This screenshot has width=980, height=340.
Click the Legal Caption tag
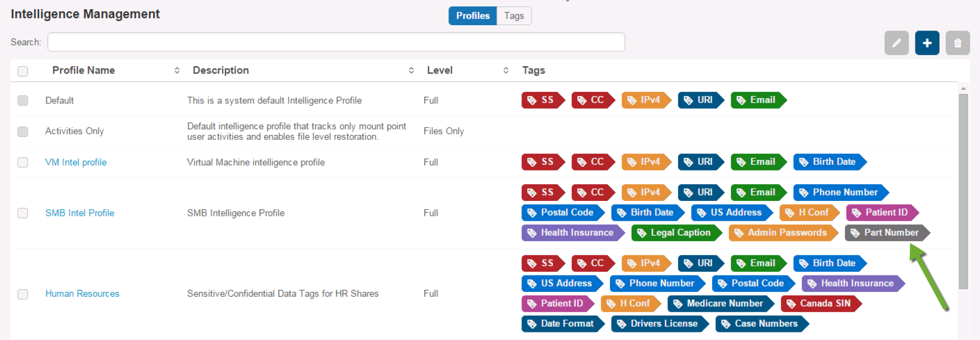click(x=676, y=233)
